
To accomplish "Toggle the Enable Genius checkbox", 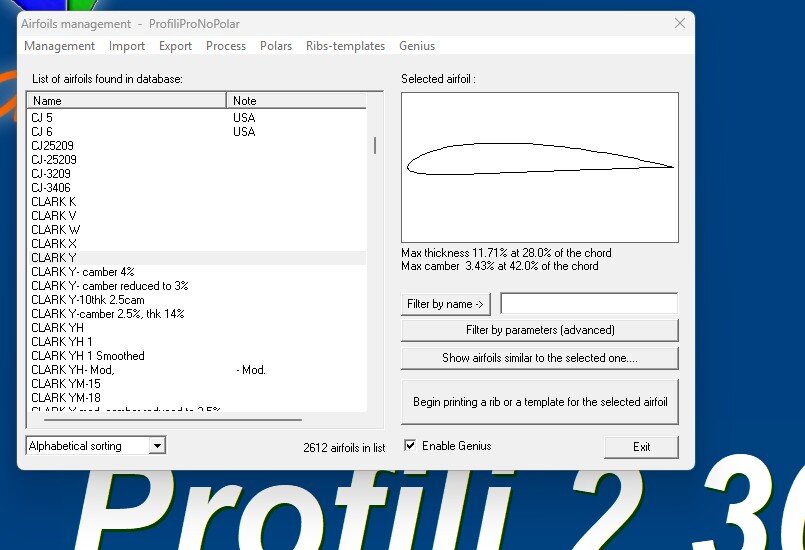I will coord(410,446).
